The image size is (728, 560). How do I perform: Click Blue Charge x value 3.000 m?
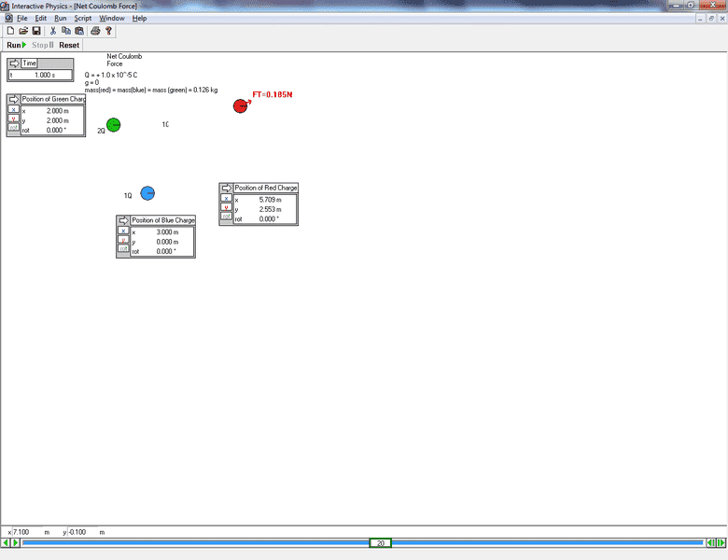(167, 232)
